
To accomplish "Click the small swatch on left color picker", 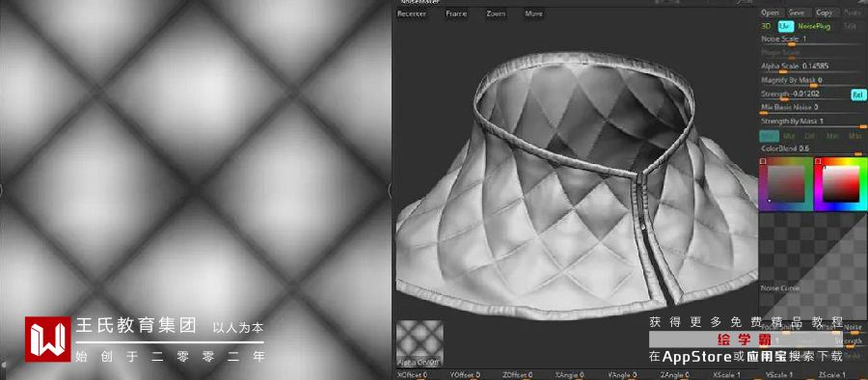I will [x=764, y=161].
